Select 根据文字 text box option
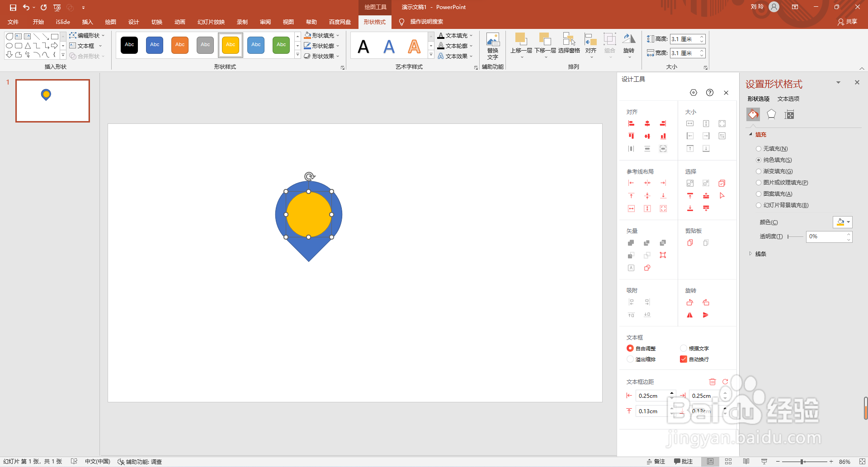Screen dimensions: 868x467 pyautogui.click(x=694, y=349)
